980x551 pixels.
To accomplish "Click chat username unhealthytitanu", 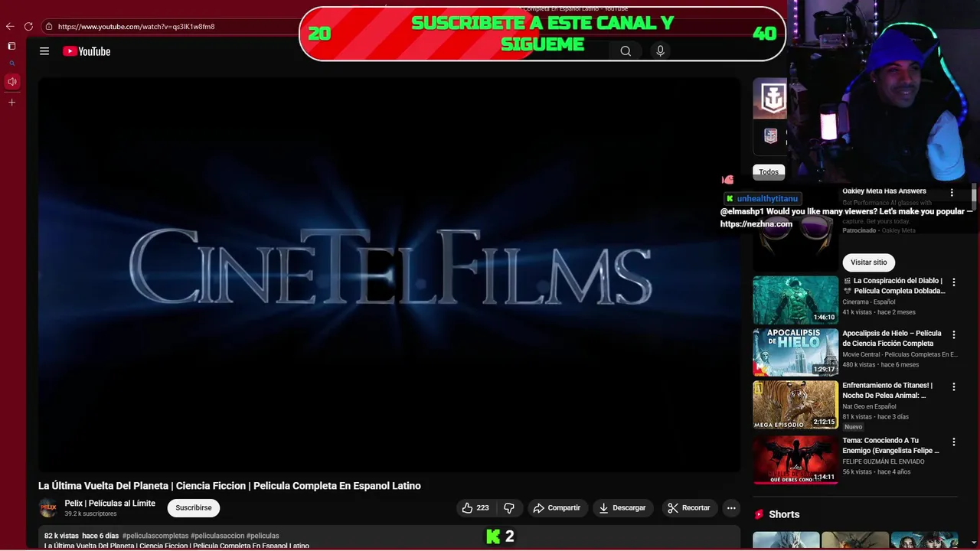I will point(767,198).
